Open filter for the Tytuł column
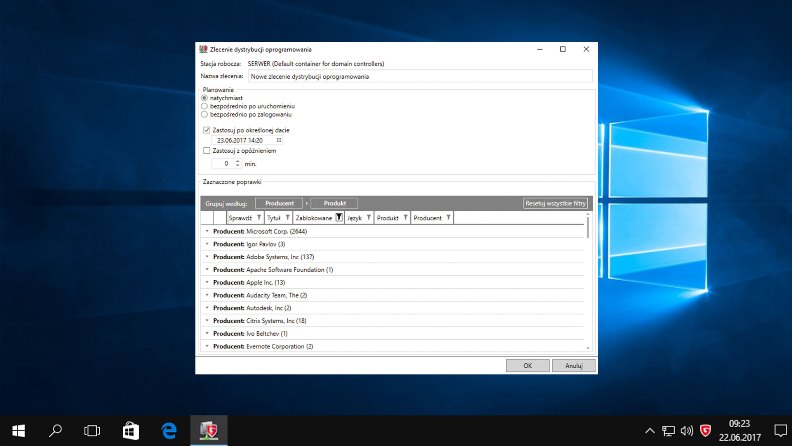792x446 pixels. (x=287, y=218)
